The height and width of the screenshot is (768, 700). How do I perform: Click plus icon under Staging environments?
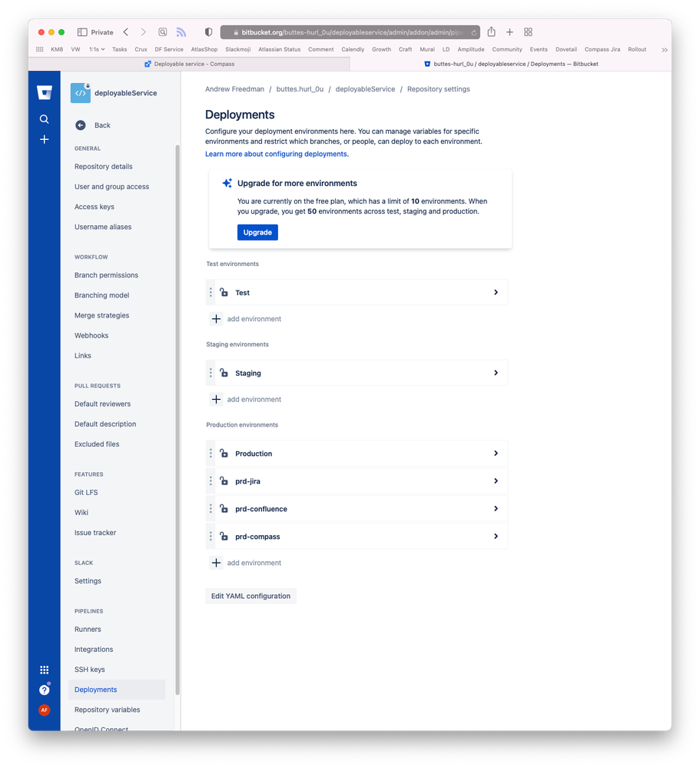tap(216, 399)
